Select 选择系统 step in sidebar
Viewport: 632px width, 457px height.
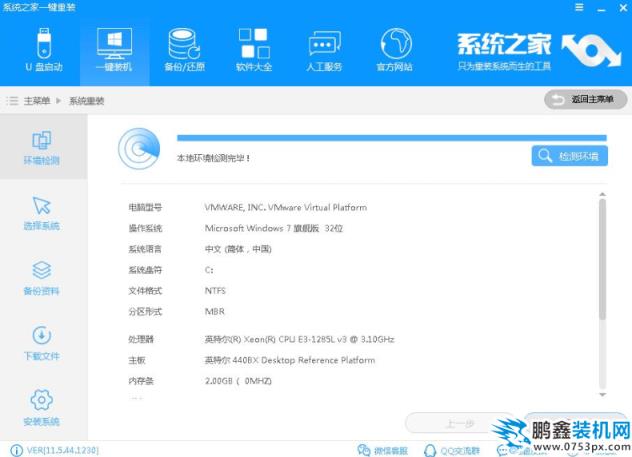click(x=42, y=213)
